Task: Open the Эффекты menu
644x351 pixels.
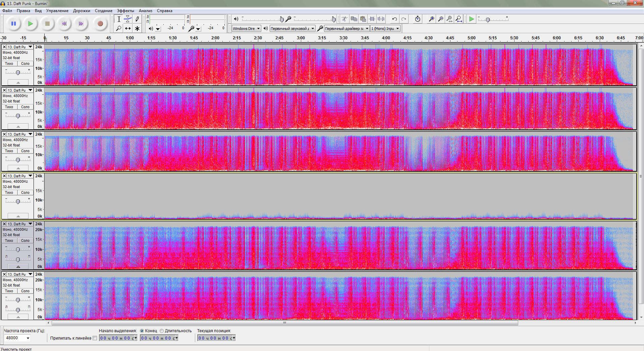Action: click(125, 11)
